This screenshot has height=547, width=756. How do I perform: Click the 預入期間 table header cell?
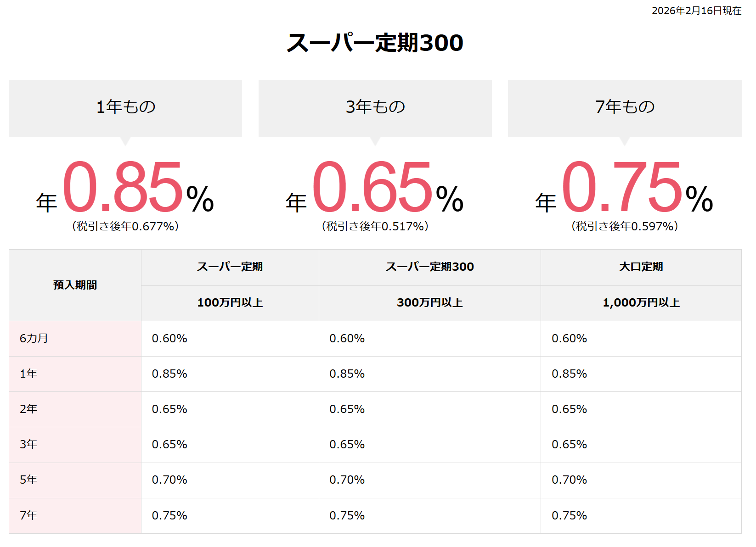(75, 285)
